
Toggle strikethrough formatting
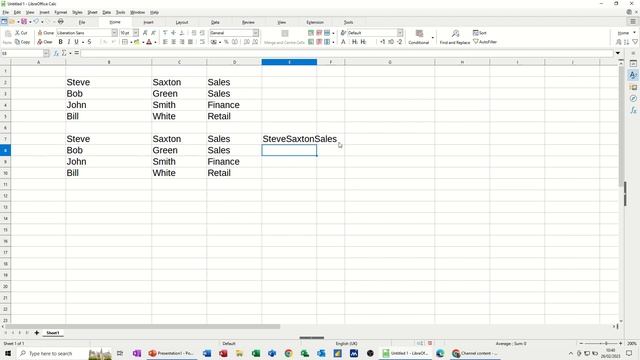(89, 42)
